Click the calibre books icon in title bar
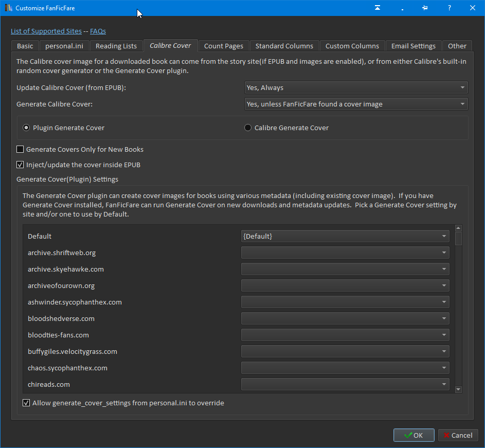Image resolution: width=485 pixels, height=448 pixels. point(8,8)
